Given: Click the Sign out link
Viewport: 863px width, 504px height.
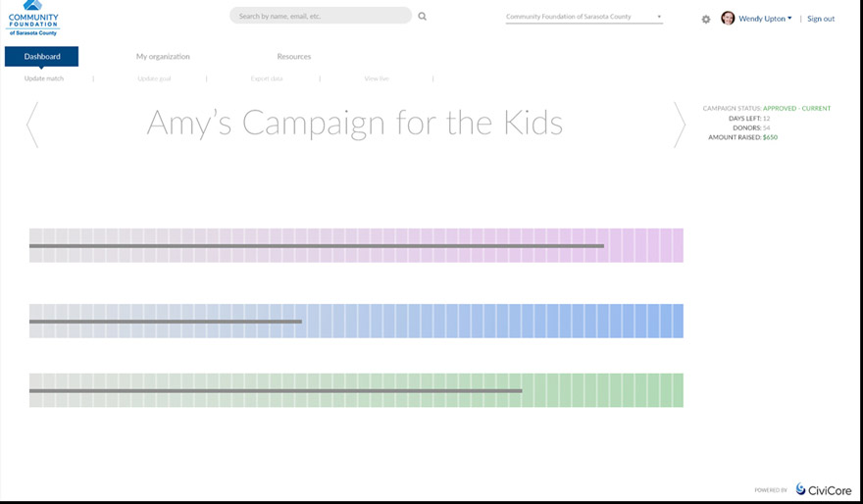Looking at the screenshot, I should pyautogui.click(x=821, y=19).
